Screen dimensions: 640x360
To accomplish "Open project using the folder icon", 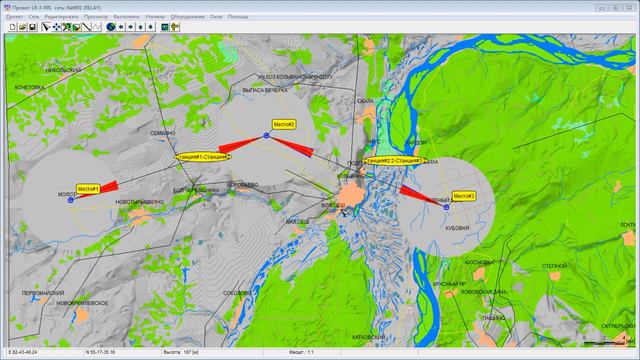I will pos(22,27).
